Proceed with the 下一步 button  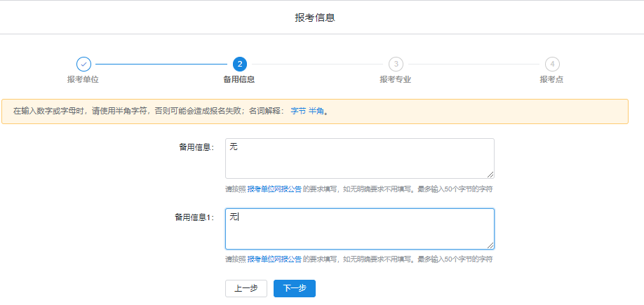(295, 289)
